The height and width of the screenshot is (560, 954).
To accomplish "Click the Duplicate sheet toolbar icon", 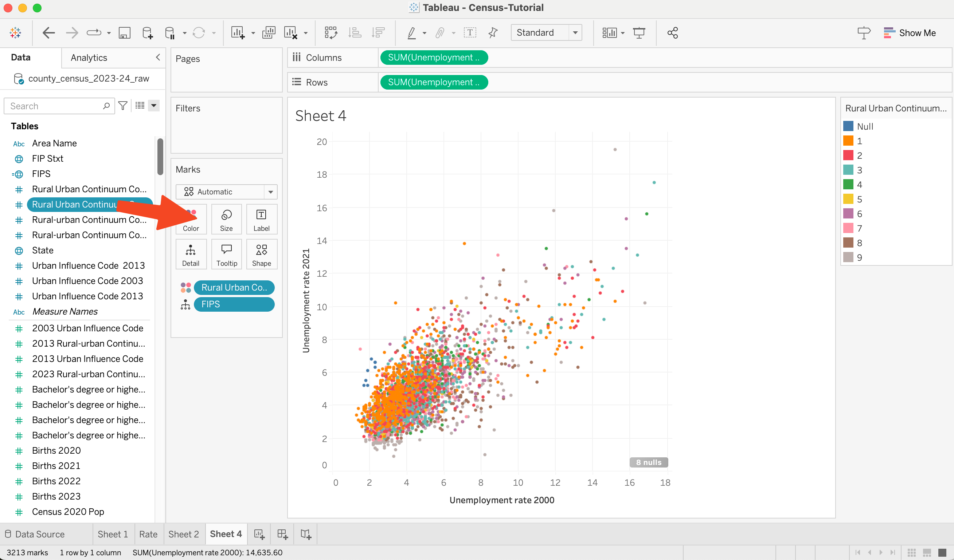I will [x=269, y=33].
